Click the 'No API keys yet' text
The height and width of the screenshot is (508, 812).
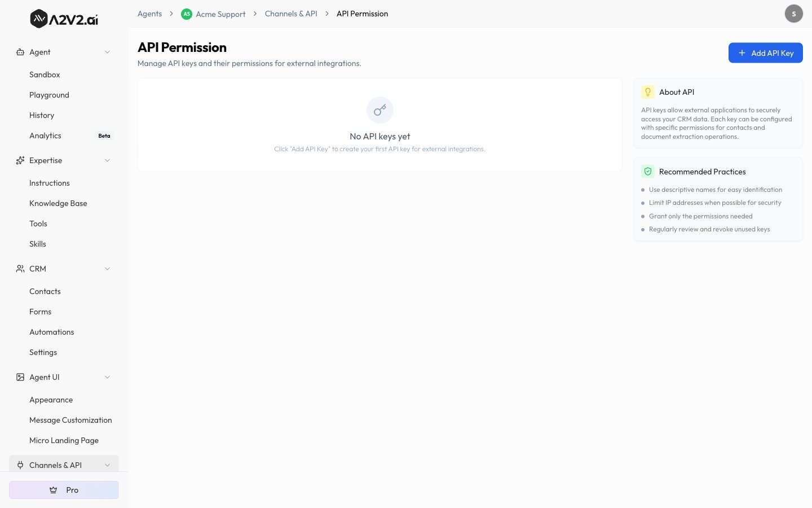[380, 137]
